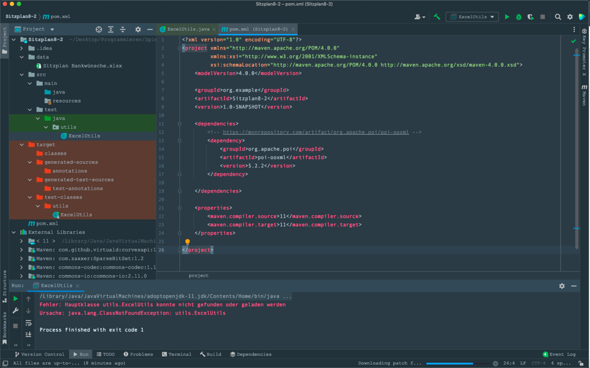Click the cursor position 26:4 indicator
Viewport: 590px width, 368px height.
[x=509, y=363]
